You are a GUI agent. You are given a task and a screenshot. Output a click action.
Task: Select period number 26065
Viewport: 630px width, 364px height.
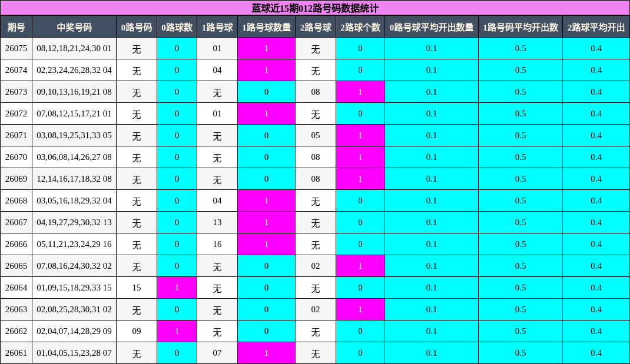pos(16,266)
